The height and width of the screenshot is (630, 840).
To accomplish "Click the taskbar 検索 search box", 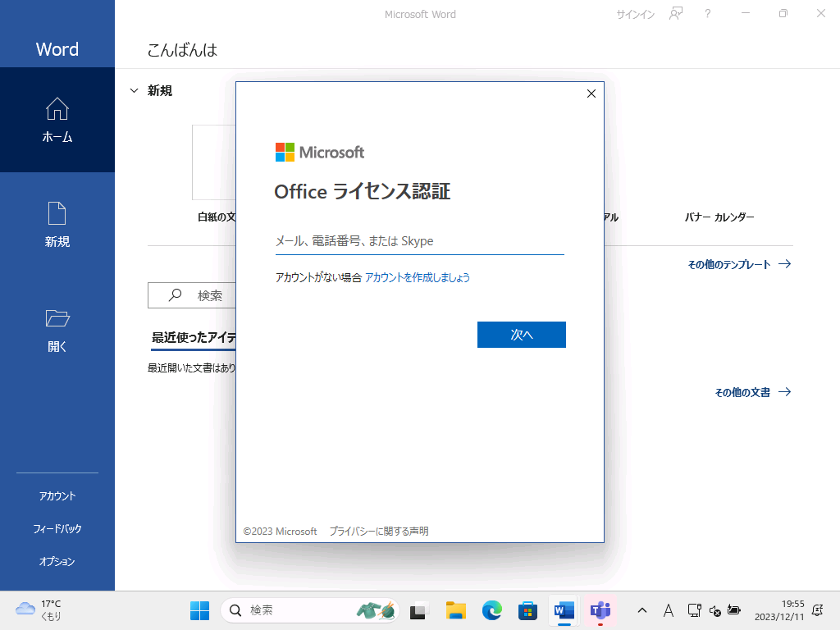I will (309, 610).
